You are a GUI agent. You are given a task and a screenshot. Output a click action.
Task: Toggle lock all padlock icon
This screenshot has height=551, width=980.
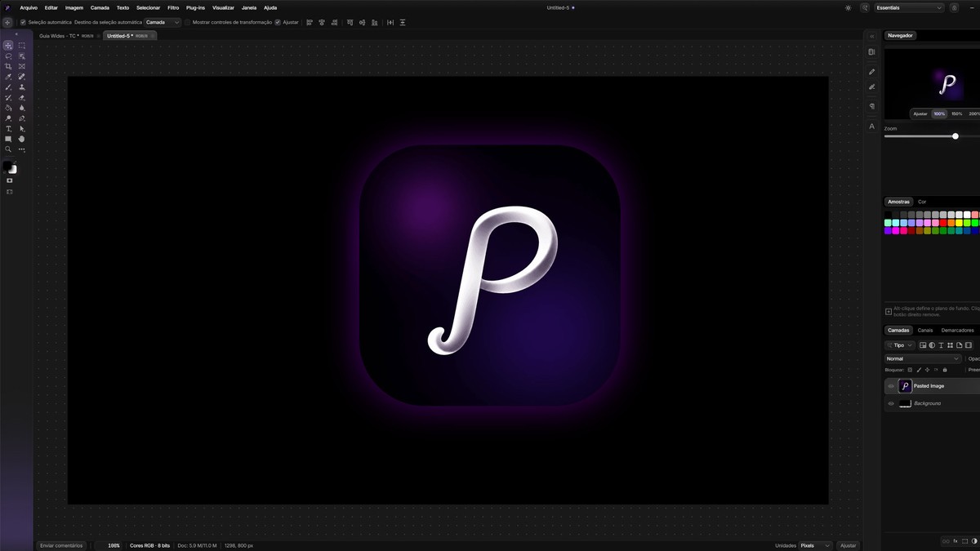[x=945, y=370]
